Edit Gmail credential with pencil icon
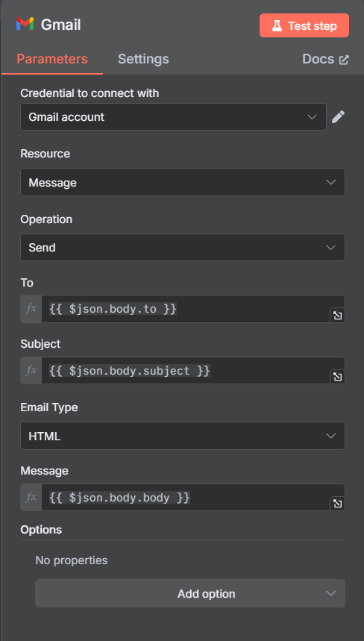This screenshot has height=641, width=364. point(338,117)
